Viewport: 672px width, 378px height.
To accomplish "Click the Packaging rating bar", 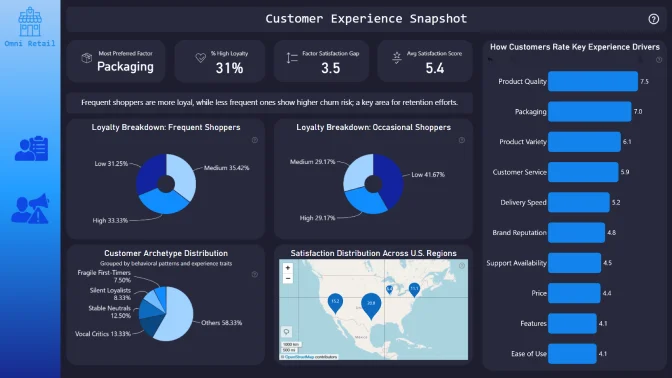I will 589,111.
